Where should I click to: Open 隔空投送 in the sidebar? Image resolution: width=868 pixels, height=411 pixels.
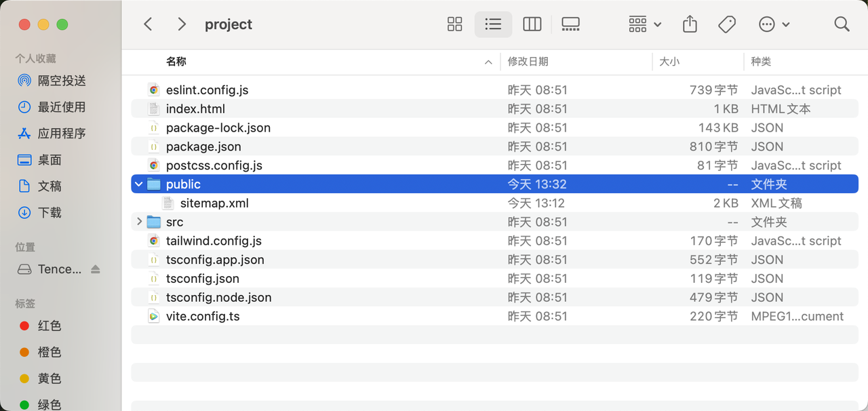(61, 81)
